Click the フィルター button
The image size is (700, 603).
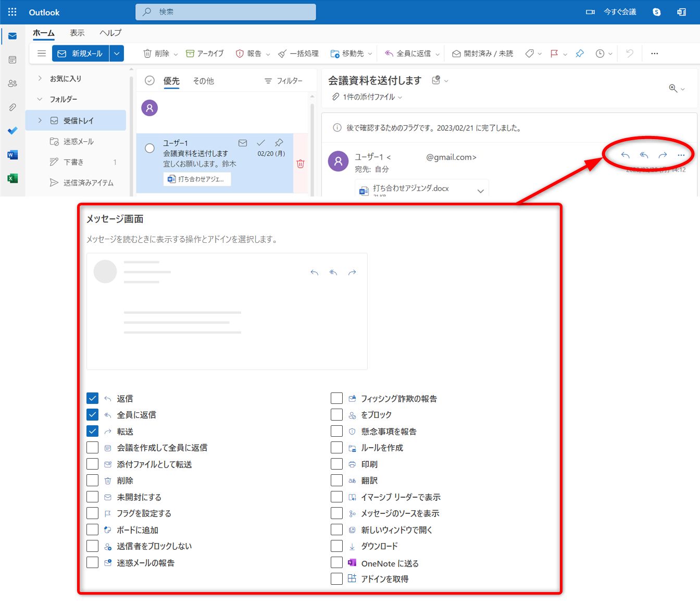(283, 81)
